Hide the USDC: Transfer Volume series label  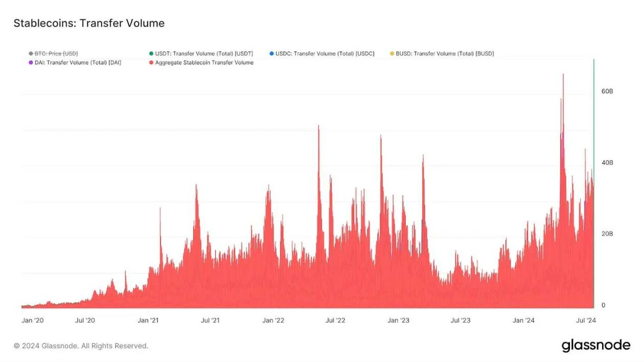[325, 53]
